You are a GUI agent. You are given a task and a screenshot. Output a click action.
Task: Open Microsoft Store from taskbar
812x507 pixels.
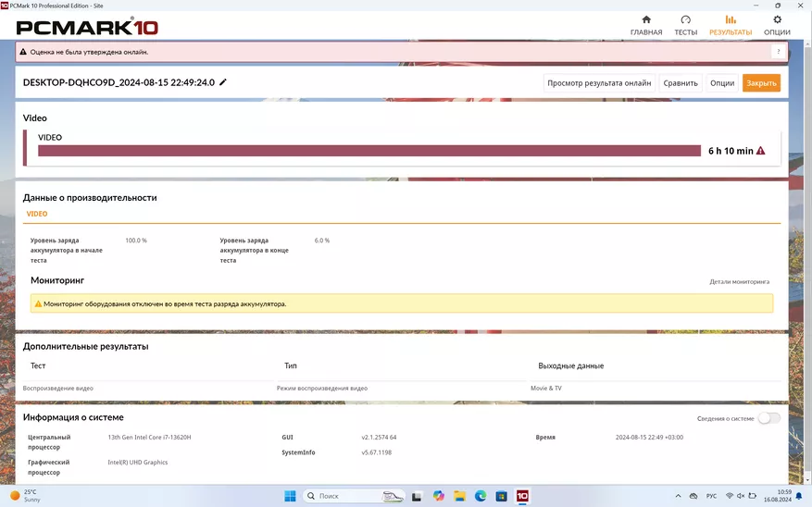(x=501, y=496)
